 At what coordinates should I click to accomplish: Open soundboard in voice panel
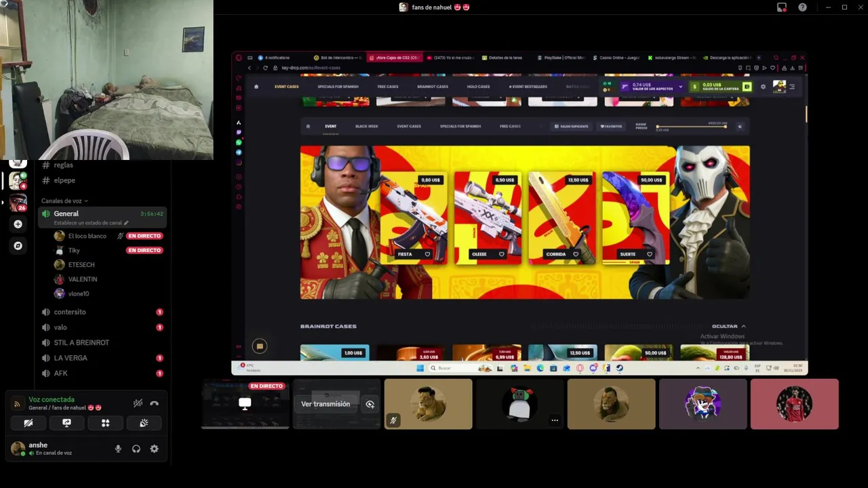point(144,423)
